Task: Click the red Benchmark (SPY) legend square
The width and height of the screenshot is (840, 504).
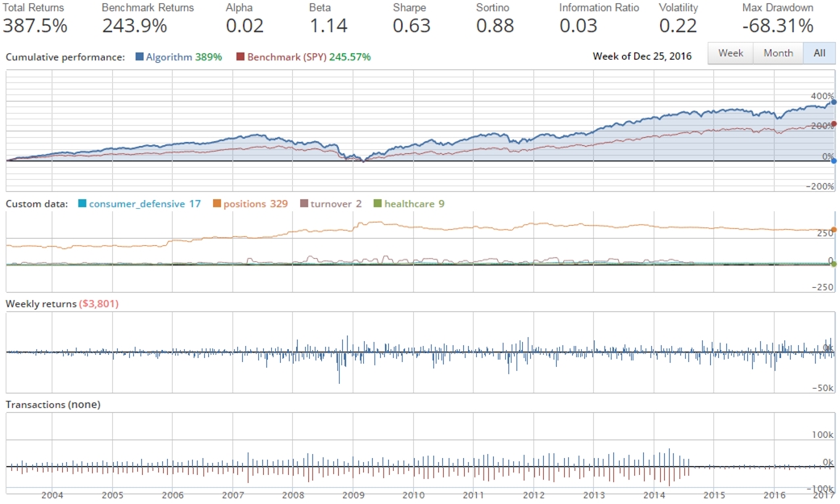Action: click(x=240, y=56)
